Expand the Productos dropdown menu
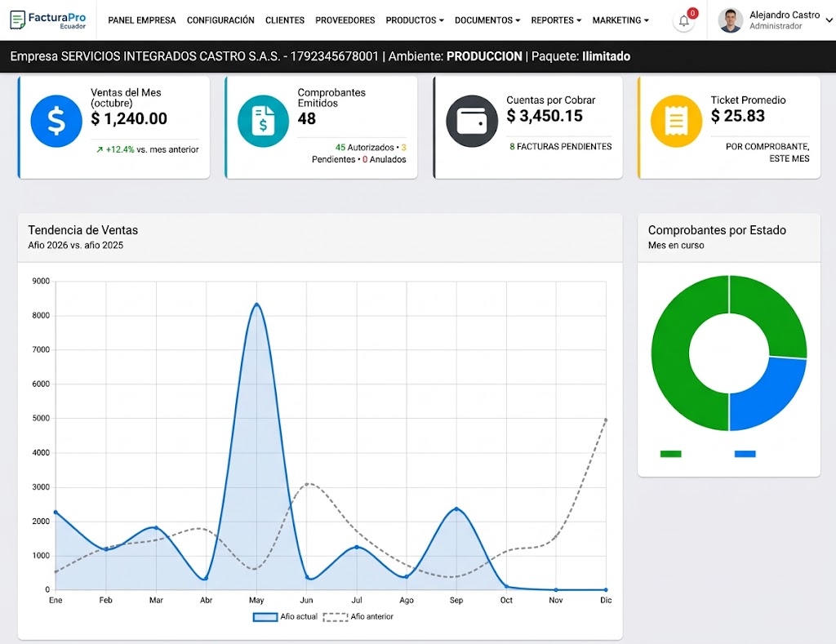This screenshot has height=644, width=836. pos(415,20)
